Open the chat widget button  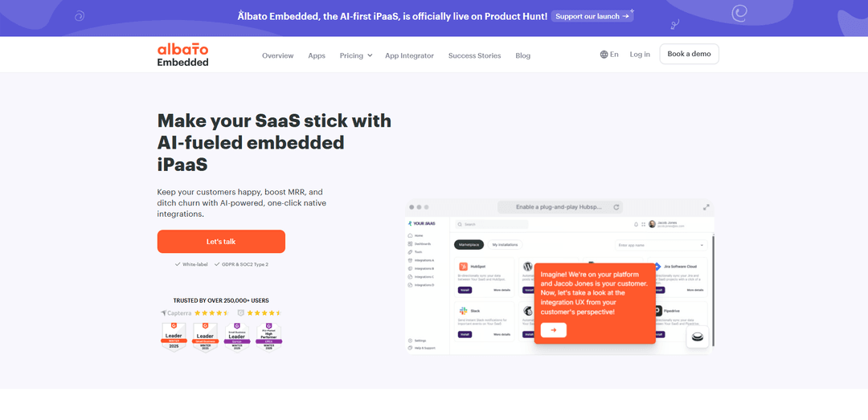[x=698, y=337]
